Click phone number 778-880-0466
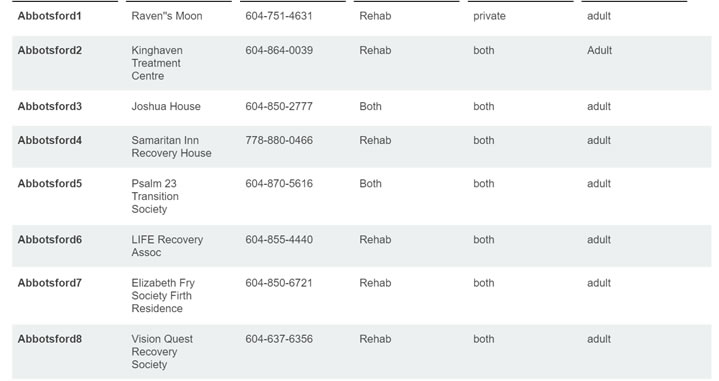Image resolution: width=719 pixels, height=381 pixels. (279, 140)
